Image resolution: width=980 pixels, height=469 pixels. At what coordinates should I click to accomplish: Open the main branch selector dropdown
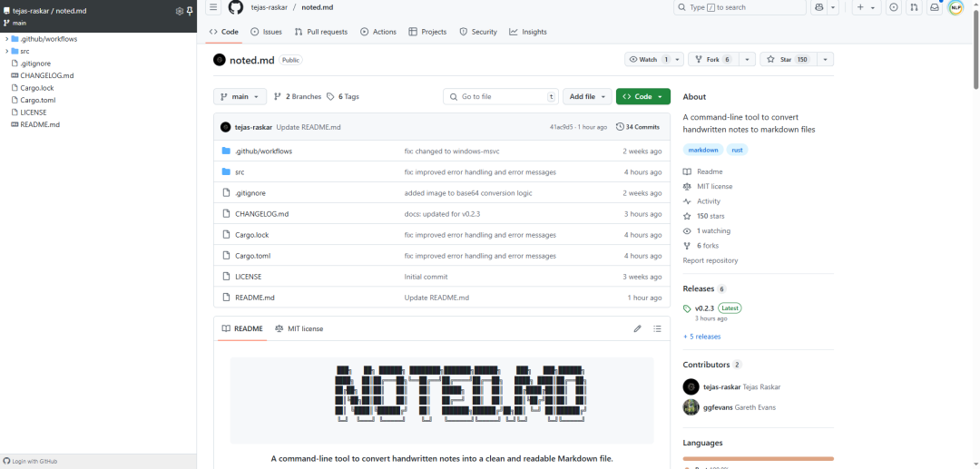(240, 97)
